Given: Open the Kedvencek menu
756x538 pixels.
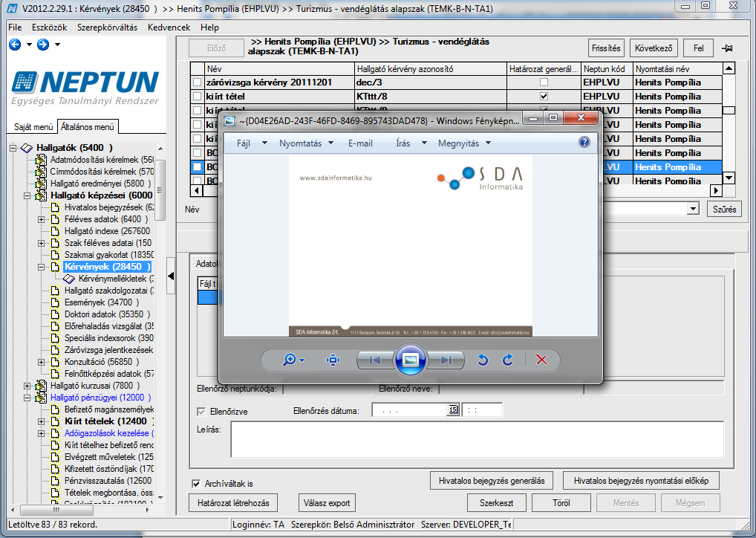Looking at the screenshot, I should pos(169,27).
